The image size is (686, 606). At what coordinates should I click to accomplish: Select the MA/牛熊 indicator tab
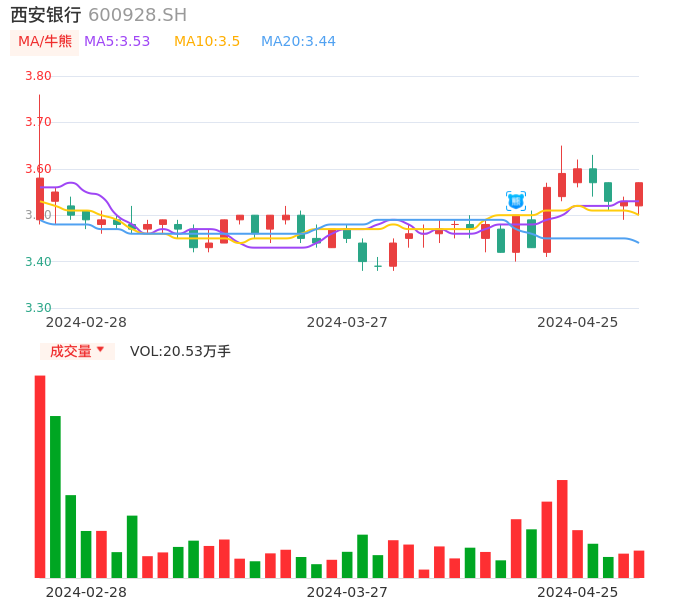pyautogui.click(x=45, y=42)
